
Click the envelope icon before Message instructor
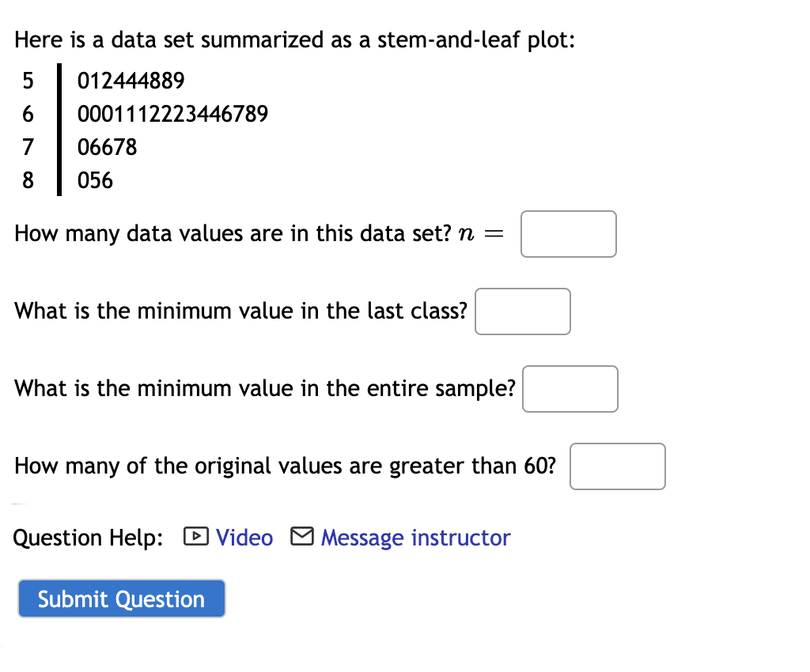pos(301,538)
